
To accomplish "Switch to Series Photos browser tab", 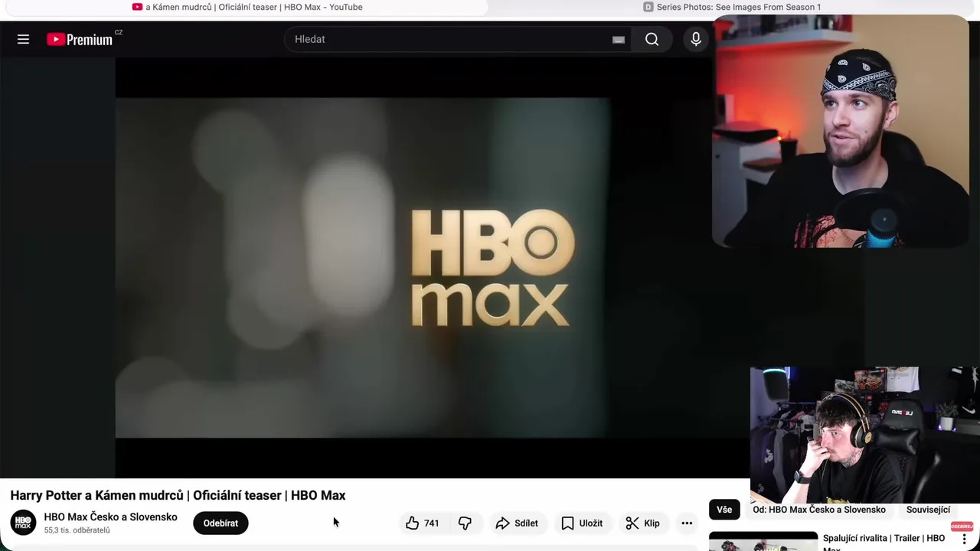I will [731, 7].
